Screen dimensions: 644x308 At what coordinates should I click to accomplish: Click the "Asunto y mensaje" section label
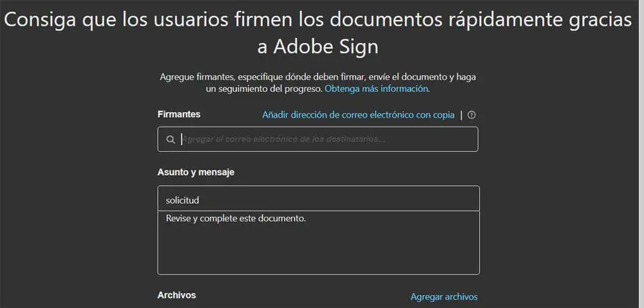point(196,172)
